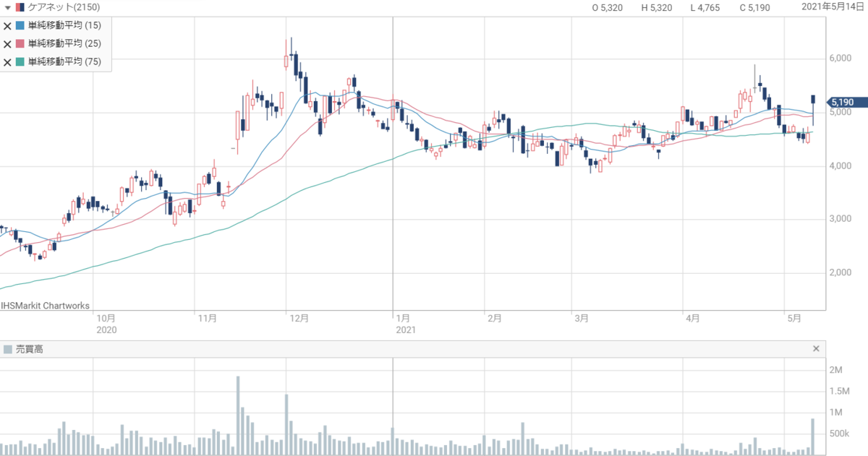868x456 pixels.
Task: Click the 5月 axis label
Action: pyautogui.click(x=794, y=317)
